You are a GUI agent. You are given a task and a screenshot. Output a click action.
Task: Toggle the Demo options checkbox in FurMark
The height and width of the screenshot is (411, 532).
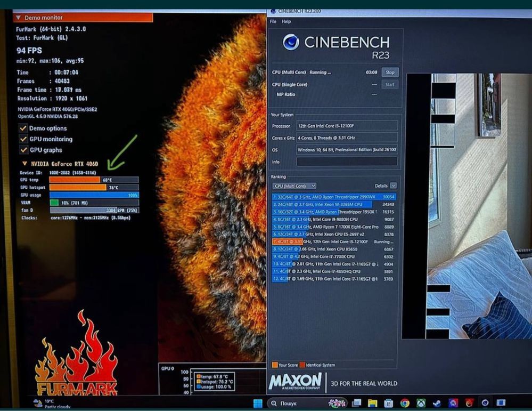pyautogui.click(x=23, y=128)
